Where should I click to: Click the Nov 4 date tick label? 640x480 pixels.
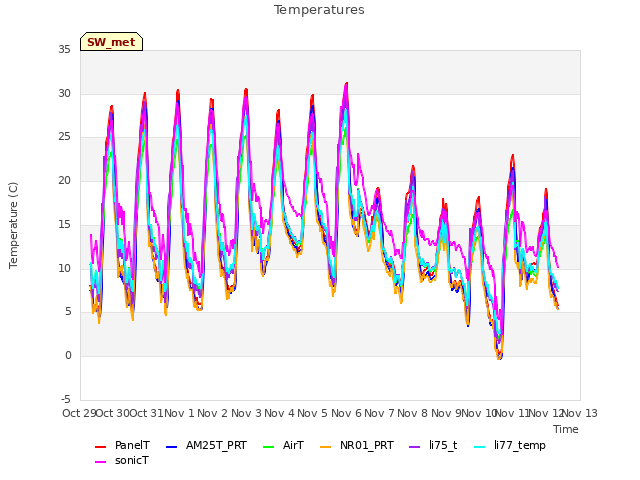279,413
